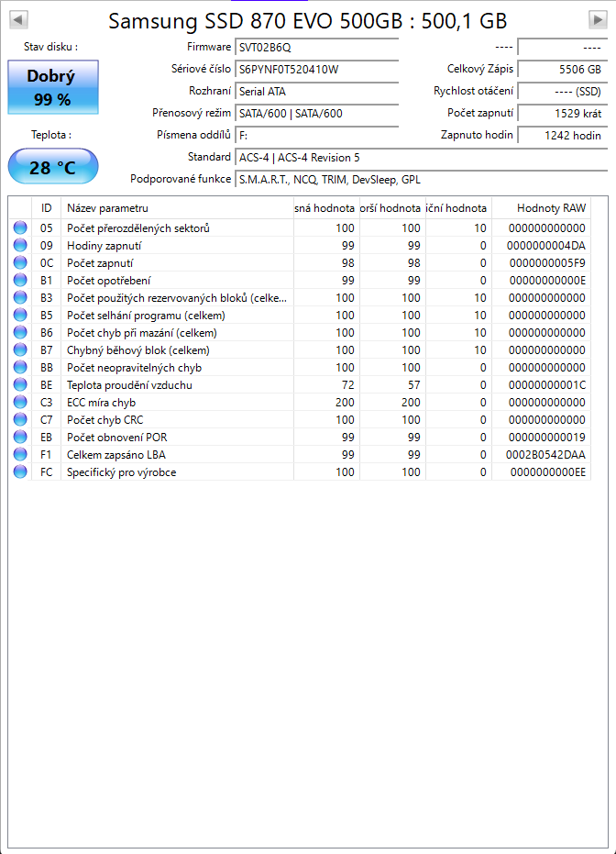616x854 pixels.
Task: Click status orb for attribute C7
Action: [20, 419]
